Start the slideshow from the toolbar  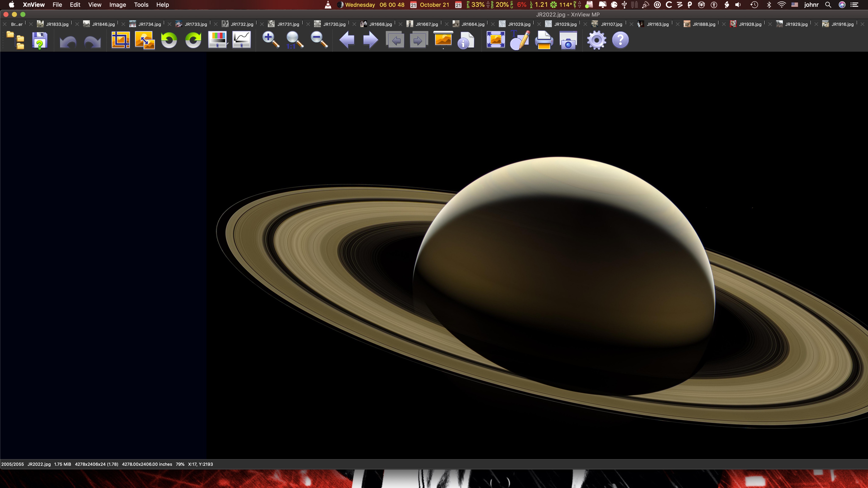point(443,40)
